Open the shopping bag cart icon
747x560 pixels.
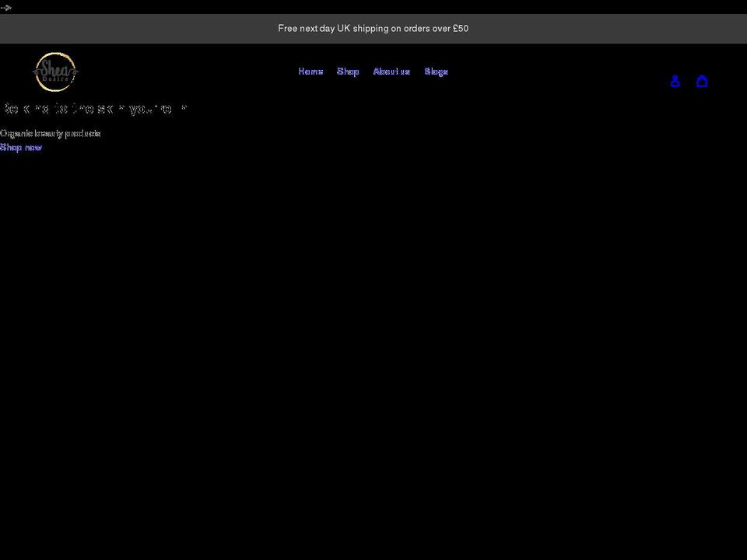pos(702,82)
